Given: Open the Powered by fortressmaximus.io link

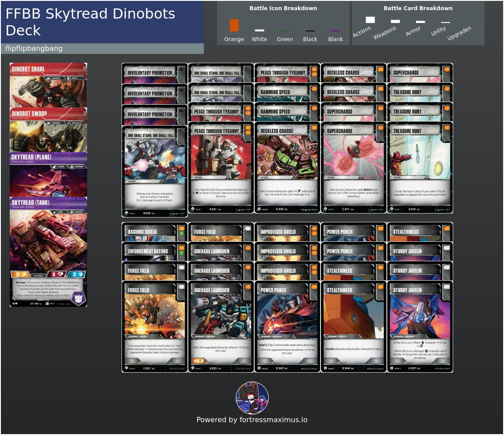Looking at the screenshot, I should click(252, 420).
